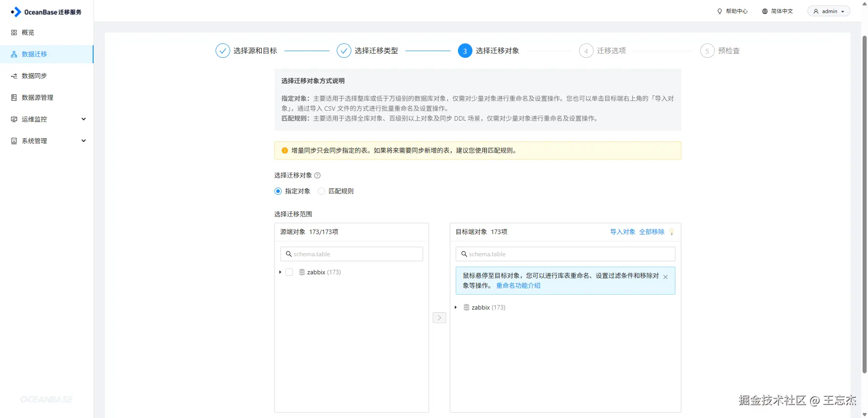Image resolution: width=868 pixels, height=418 pixels.
Task: Check the zabbix (173) source checkbox
Action: [x=289, y=272]
